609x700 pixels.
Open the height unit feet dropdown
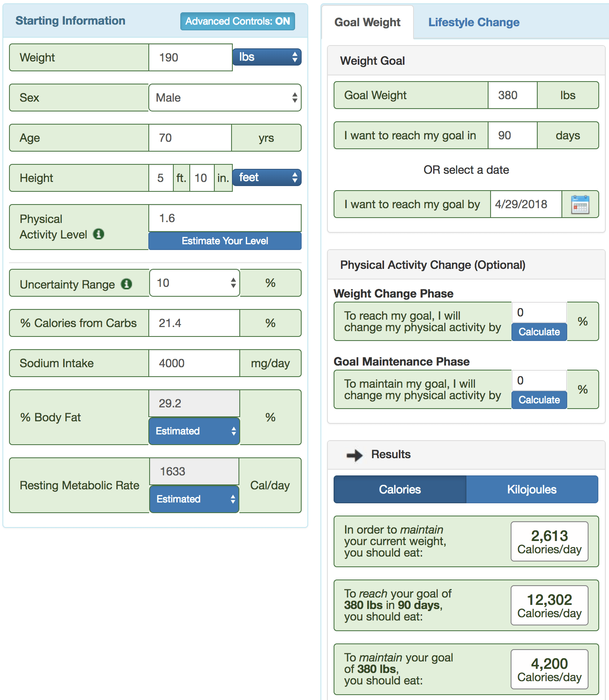pyautogui.click(x=267, y=177)
